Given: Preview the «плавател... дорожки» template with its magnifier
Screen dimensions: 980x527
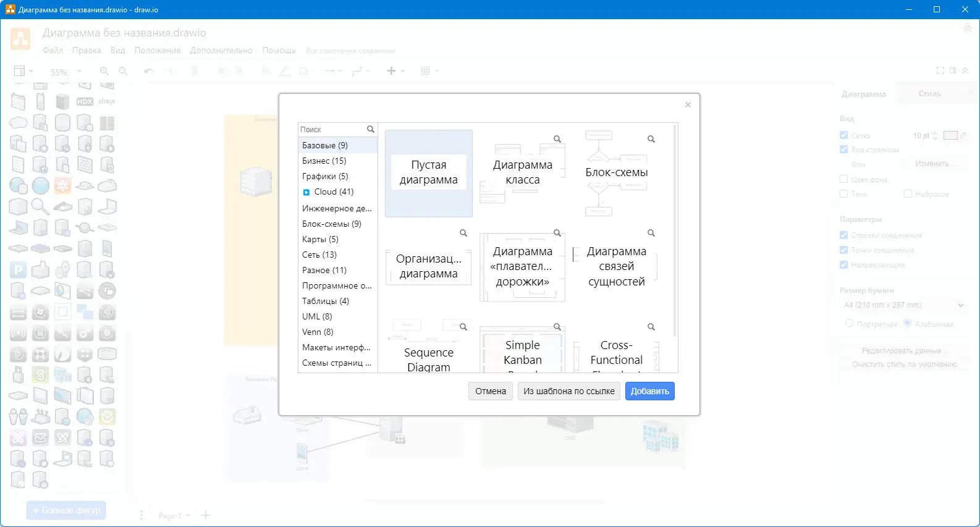Looking at the screenshot, I should coord(557,233).
